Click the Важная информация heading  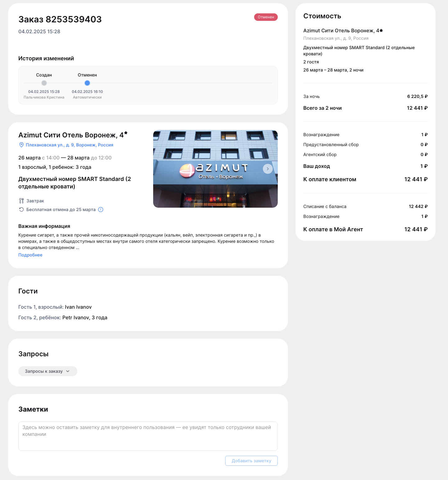pos(44,226)
